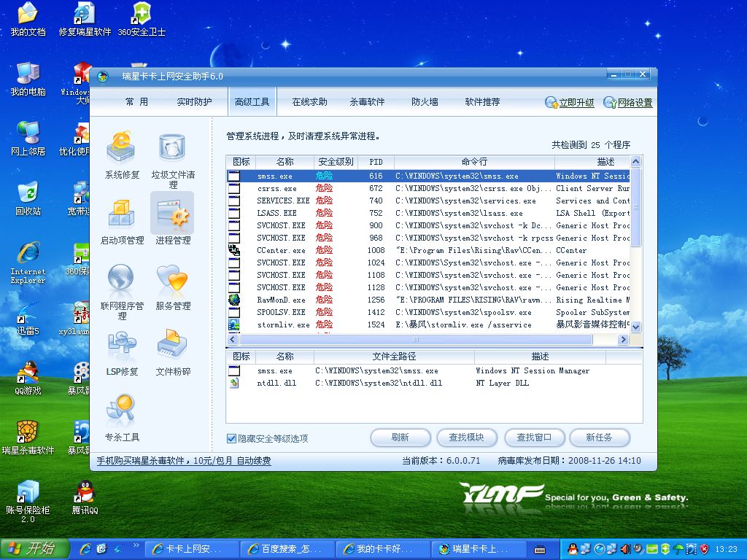Screen dimensions: 747x560
Task: Open 网上邻居 desktop icon
Action: [28, 139]
